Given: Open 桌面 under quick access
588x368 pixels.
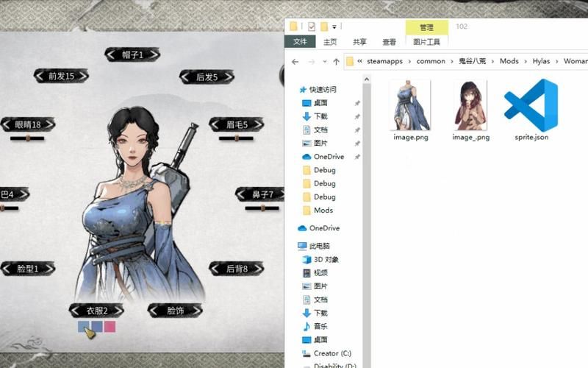Looking at the screenshot, I should (315, 103).
